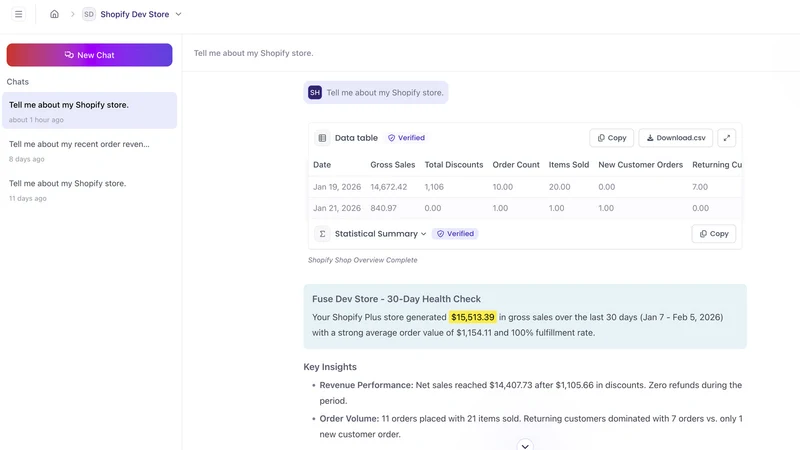The height and width of the screenshot is (450, 800).
Task: Click the Jan 21, 2026 date cell
Action: click(337, 208)
